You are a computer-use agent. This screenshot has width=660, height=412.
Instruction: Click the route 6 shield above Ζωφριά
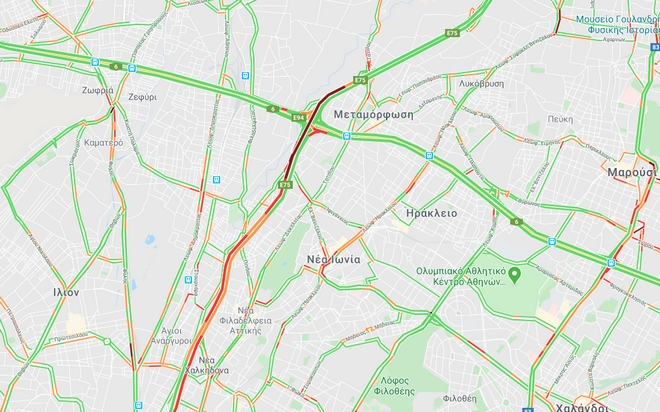116,66
